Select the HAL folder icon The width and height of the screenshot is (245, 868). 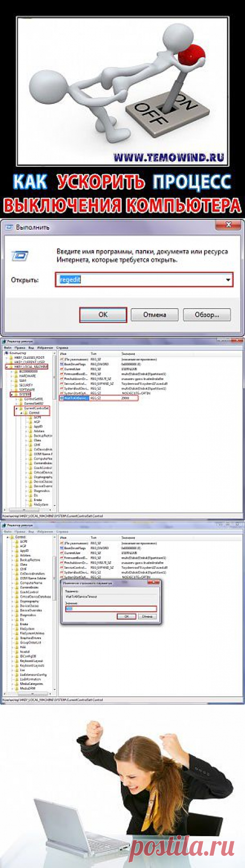click(x=17, y=647)
